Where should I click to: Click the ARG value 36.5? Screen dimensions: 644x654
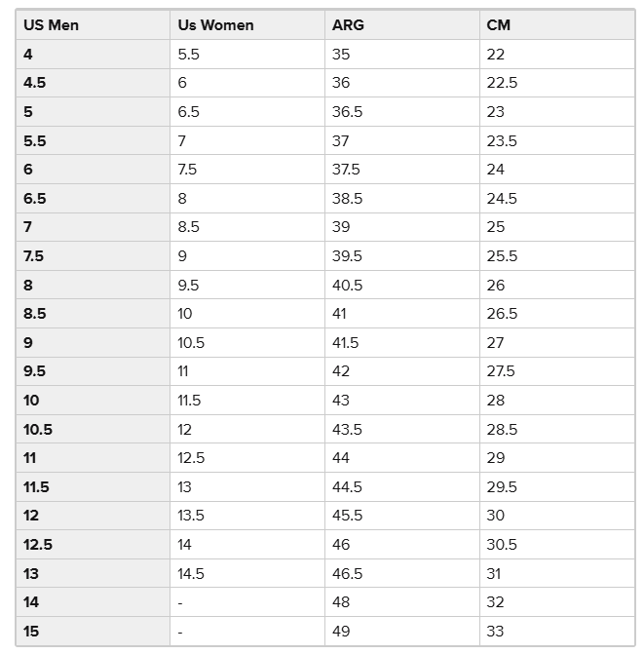pyautogui.click(x=347, y=112)
